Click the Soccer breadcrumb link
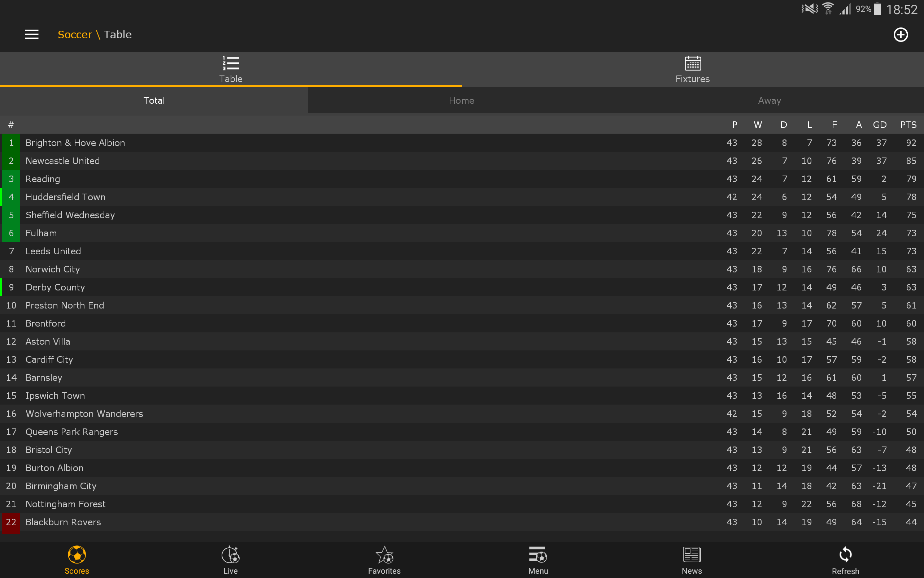The width and height of the screenshot is (924, 578). 75,34
